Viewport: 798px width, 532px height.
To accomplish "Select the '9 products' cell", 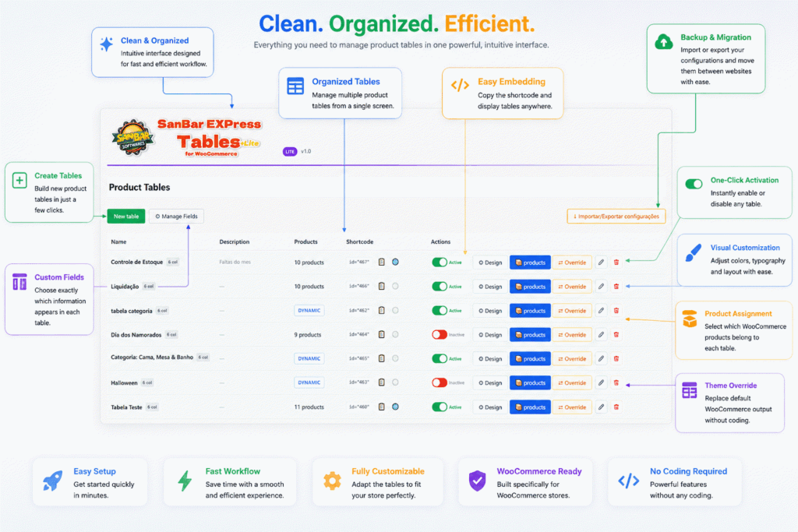I will [x=307, y=335].
